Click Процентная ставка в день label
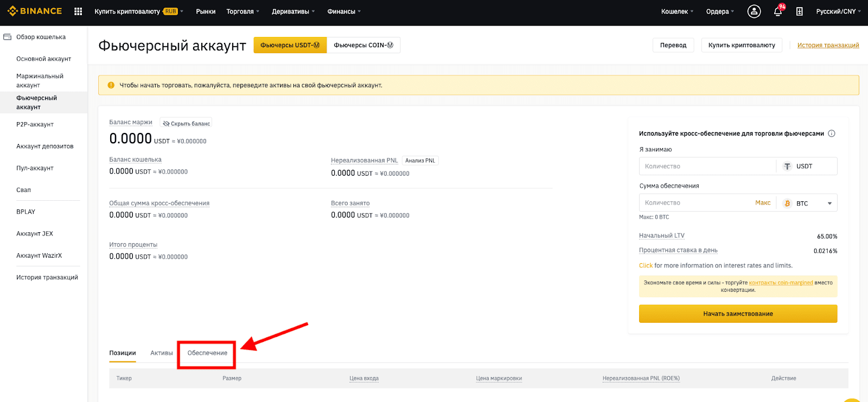Image resolution: width=868 pixels, height=402 pixels. 678,250
